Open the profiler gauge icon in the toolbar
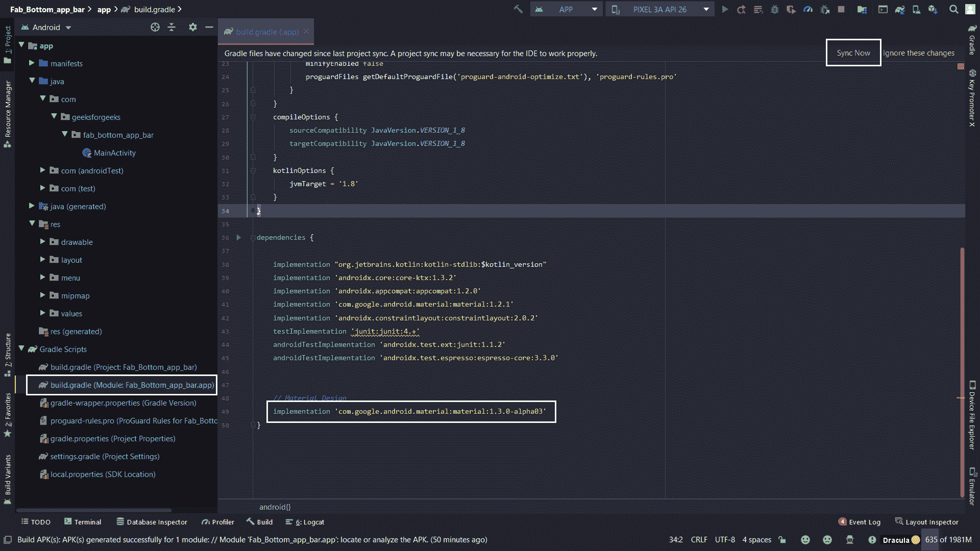 (x=808, y=9)
